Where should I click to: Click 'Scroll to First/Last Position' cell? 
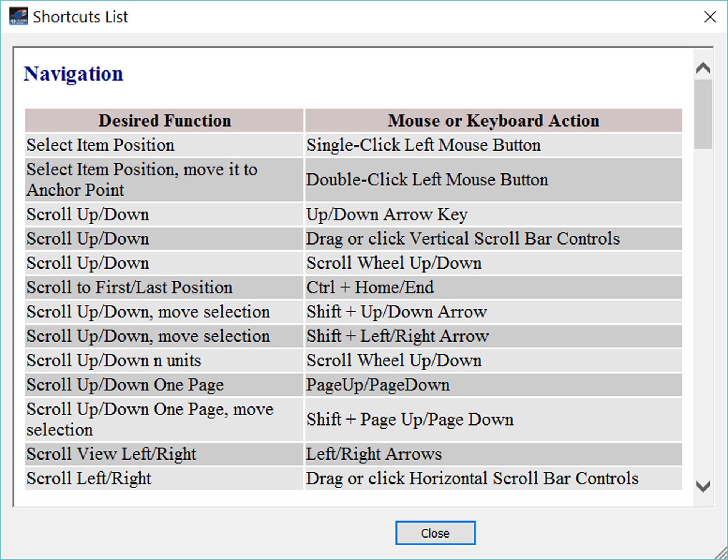[x=164, y=287]
